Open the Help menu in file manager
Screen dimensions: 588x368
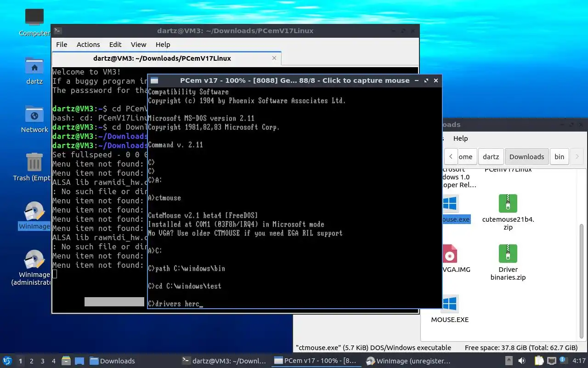(460, 138)
